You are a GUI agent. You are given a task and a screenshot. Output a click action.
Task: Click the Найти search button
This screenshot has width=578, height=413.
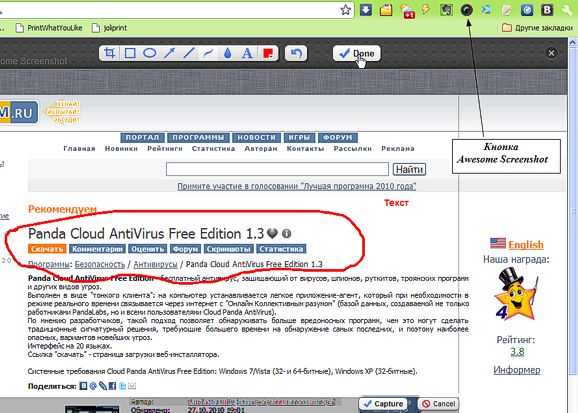pos(409,169)
